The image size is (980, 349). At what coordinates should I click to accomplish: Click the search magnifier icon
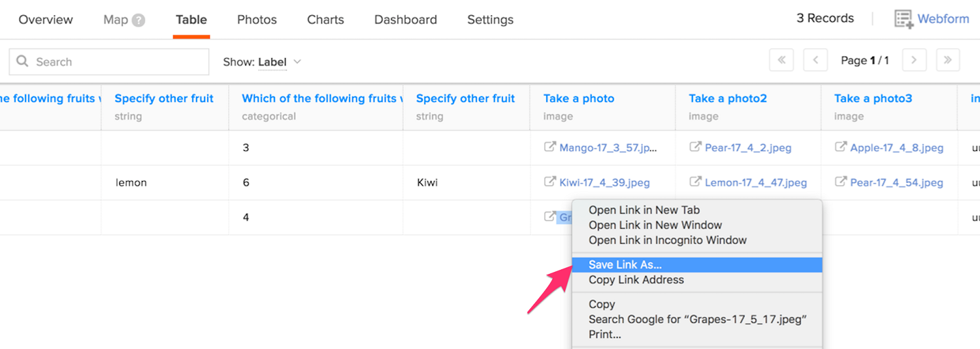click(23, 61)
